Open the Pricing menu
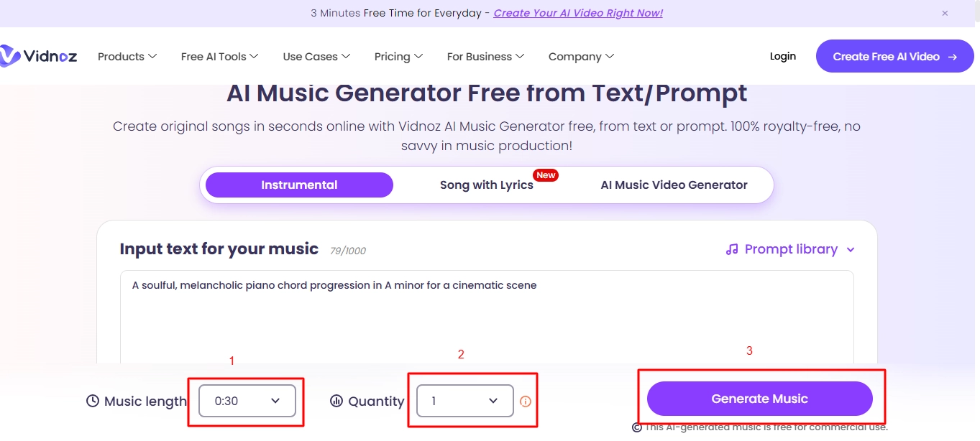Image resolution: width=980 pixels, height=441 pixels. [398, 56]
